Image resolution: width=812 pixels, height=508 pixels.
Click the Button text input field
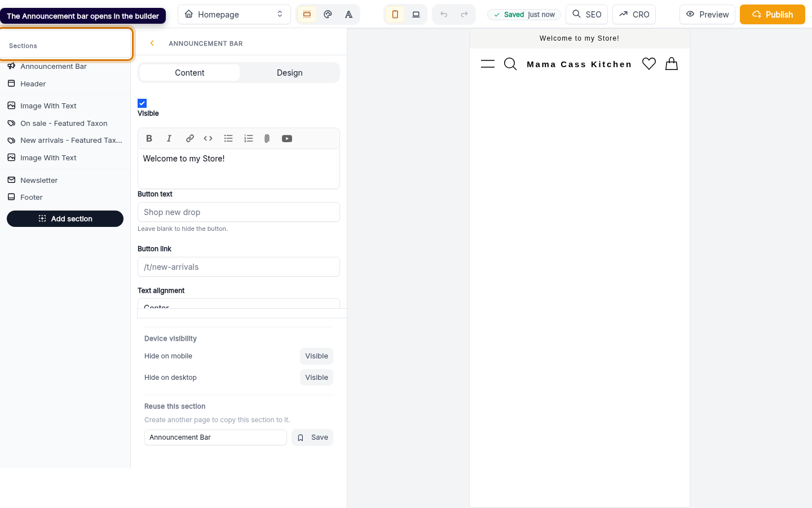point(239,212)
